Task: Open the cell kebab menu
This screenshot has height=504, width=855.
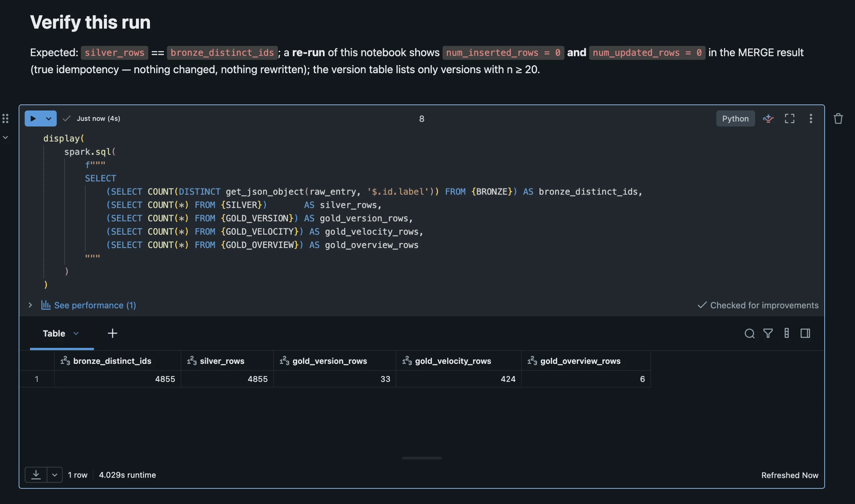Action: point(811,118)
